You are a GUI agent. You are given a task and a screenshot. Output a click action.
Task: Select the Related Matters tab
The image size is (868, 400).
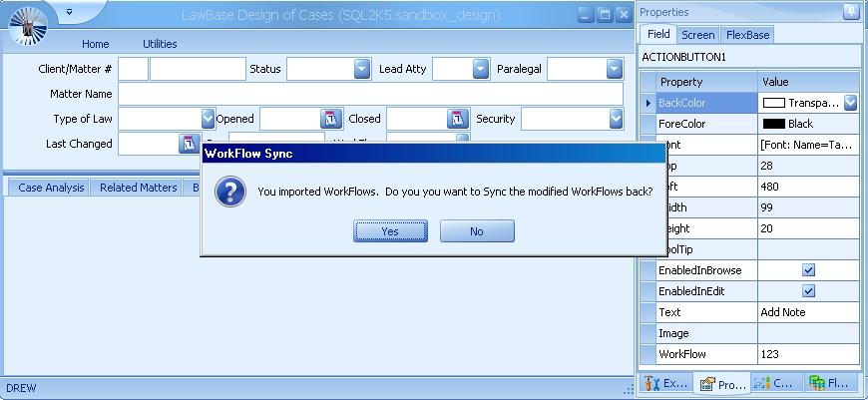(x=138, y=188)
